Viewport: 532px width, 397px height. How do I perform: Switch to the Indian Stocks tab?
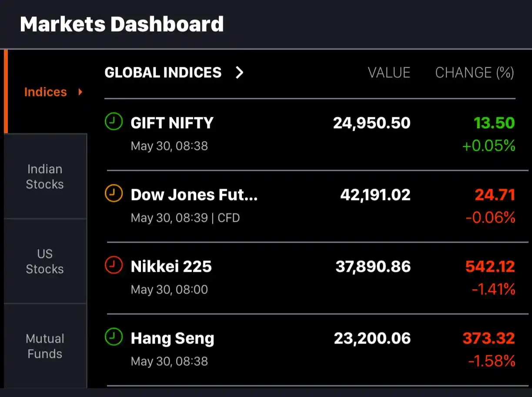[x=45, y=177]
